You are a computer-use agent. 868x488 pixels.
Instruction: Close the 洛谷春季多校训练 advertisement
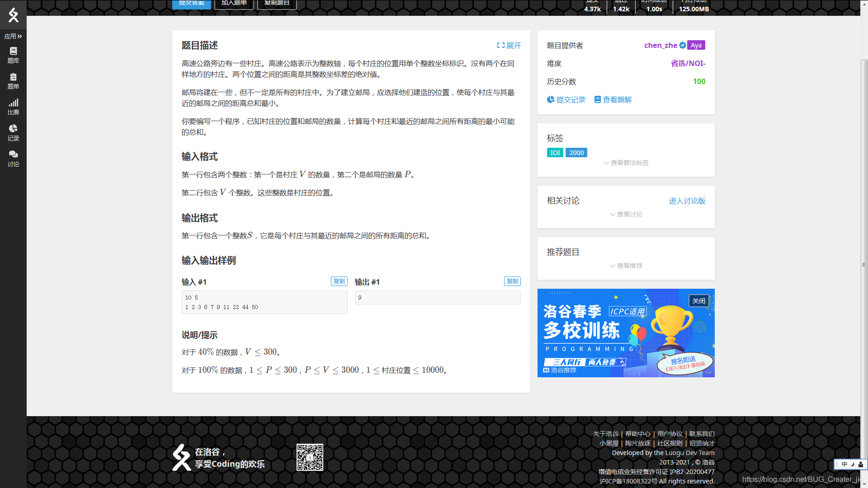coord(699,300)
